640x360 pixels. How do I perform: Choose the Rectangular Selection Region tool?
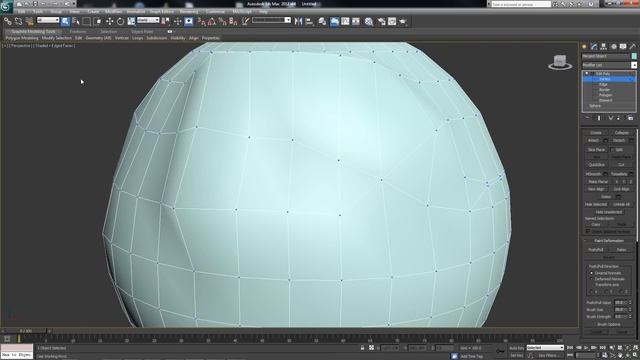pyautogui.click(x=87, y=21)
